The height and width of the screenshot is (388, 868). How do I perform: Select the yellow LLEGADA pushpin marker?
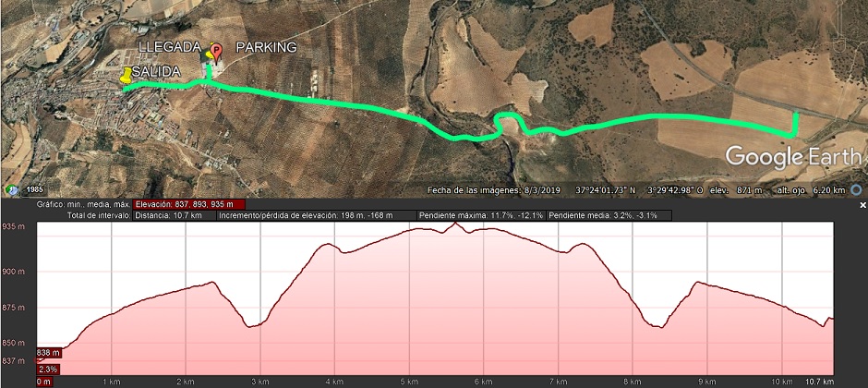click(x=210, y=54)
